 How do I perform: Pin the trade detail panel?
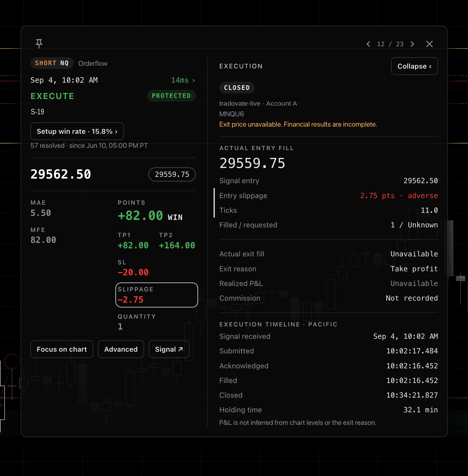pos(39,44)
